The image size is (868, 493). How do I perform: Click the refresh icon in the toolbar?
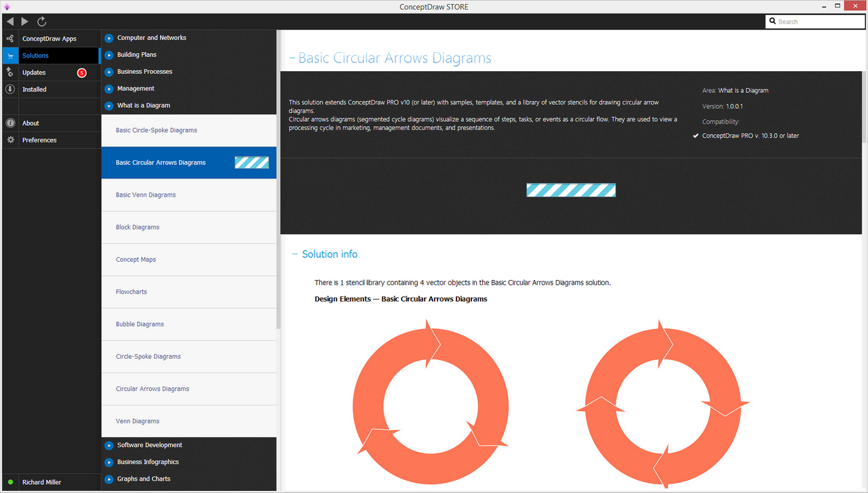(42, 22)
